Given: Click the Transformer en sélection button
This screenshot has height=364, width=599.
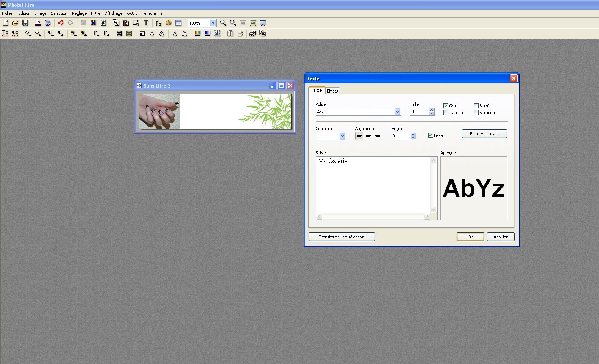Looking at the screenshot, I should pos(341,237).
